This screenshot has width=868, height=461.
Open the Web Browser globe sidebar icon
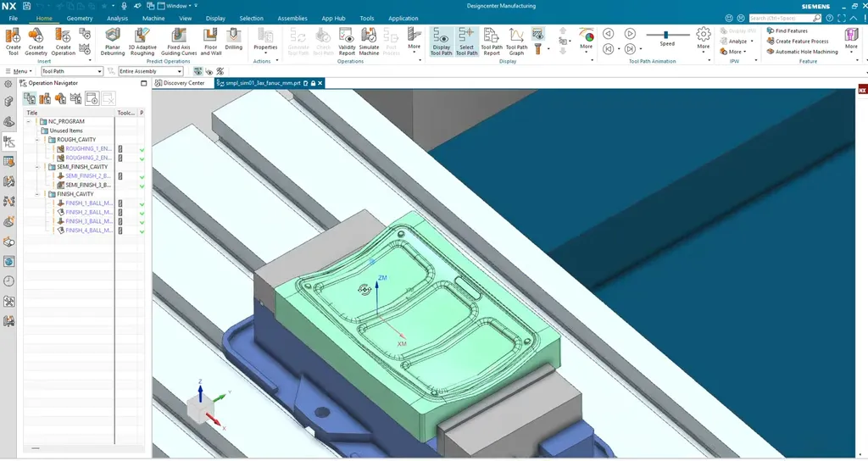pos(8,262)
